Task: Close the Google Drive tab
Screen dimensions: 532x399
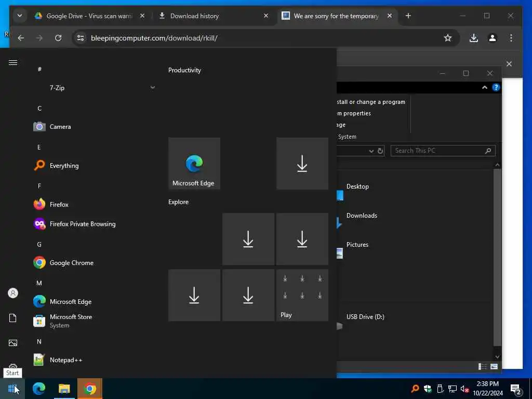Action: (x=142, y=16)
